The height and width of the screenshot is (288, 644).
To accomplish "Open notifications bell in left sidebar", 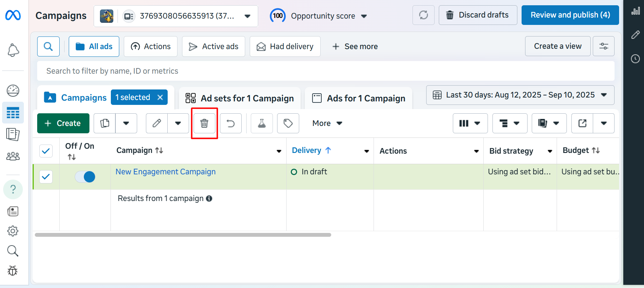I will [x=13, y=50].
